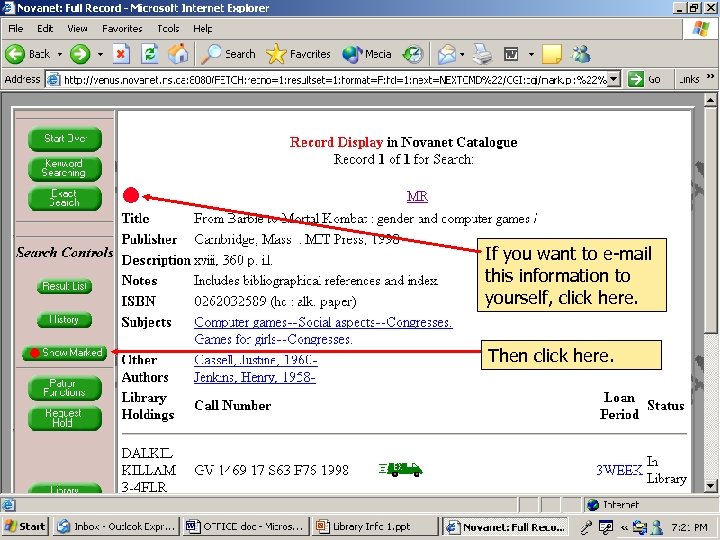This screenshot has height=540, width=720.
Task: Click the Request Hold button
Action: pyautogui.click(x=65, y=418)
